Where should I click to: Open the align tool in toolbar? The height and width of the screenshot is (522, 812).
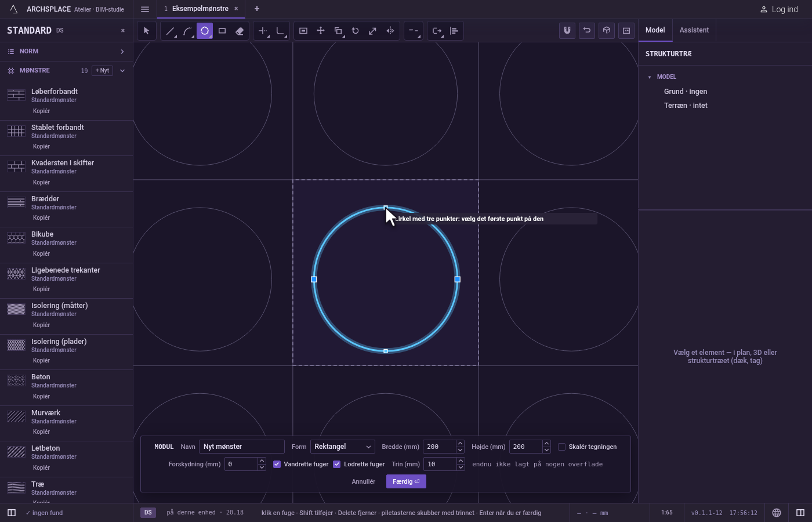(x=454, y=31)
